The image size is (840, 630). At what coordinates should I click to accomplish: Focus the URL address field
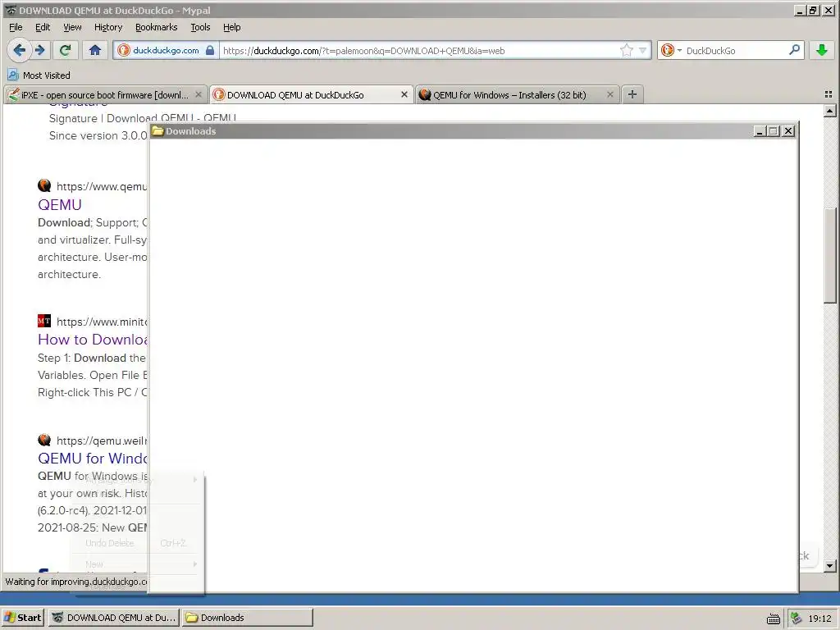tap(418, 50)
